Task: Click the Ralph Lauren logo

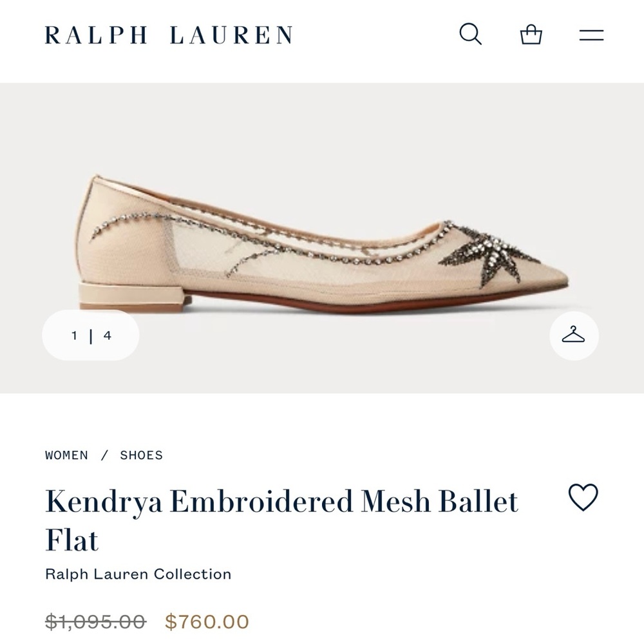Action: [167, 35]
